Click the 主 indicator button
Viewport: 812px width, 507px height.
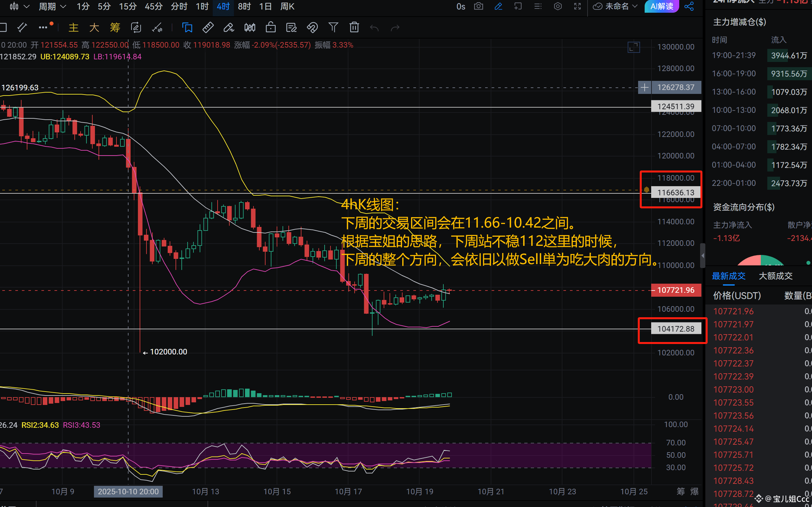tap(73, 27)
